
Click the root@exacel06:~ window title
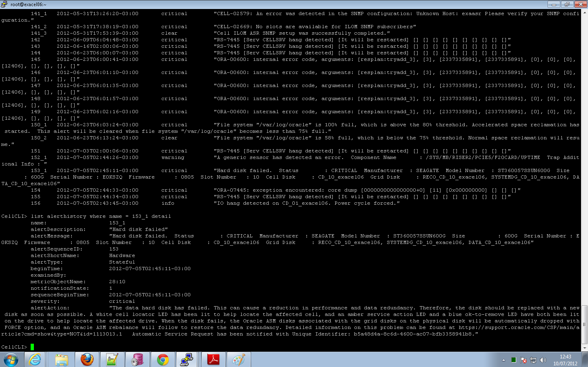[29, 4]
